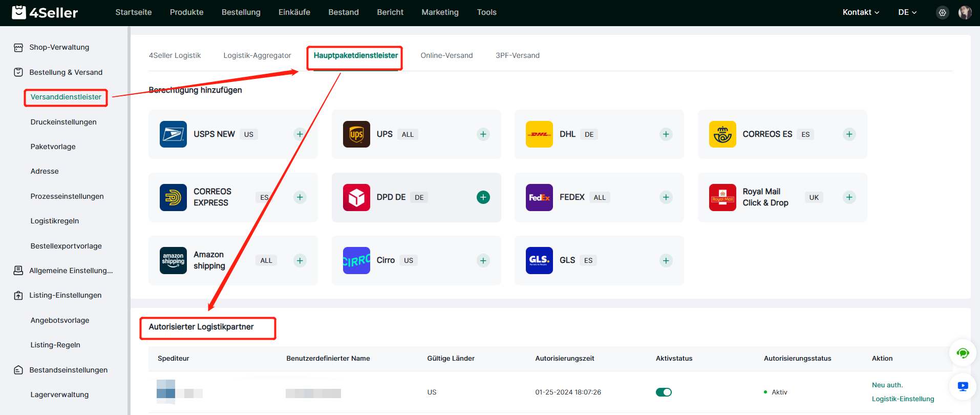The height and width of the screenshot is (415, 980).
Task: Open Listing-Regeln sidebar item
Action: pyautogui.click(x=55, y=345)
